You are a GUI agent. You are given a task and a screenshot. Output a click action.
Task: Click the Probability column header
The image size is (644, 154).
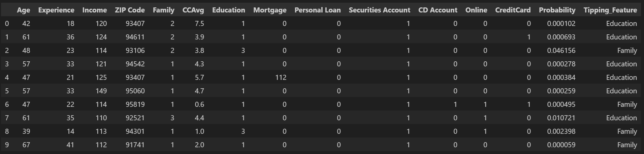point(557,10)
